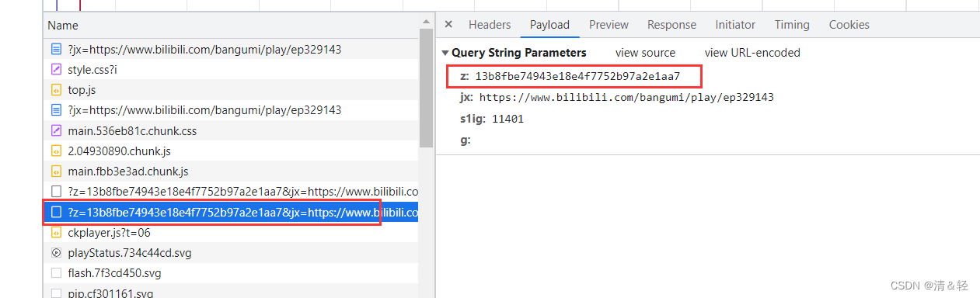Open the Cookies tab
980x298 pixels.
(849, 25)
